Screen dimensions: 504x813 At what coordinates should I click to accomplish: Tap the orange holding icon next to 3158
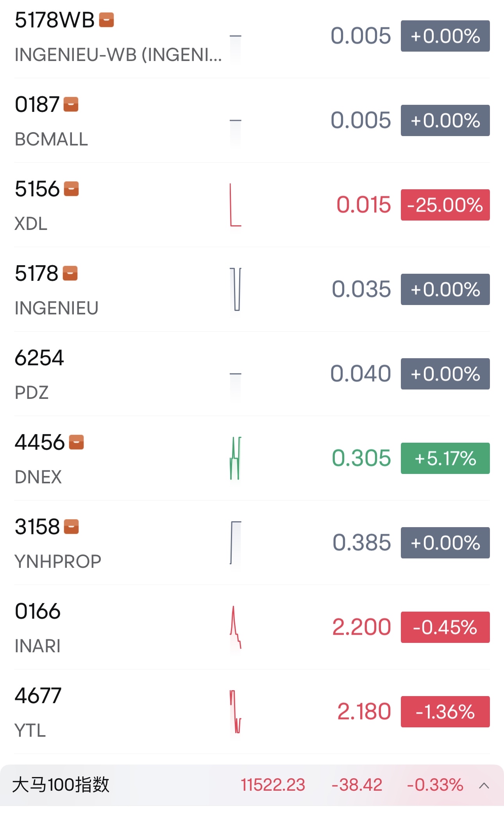71,527
